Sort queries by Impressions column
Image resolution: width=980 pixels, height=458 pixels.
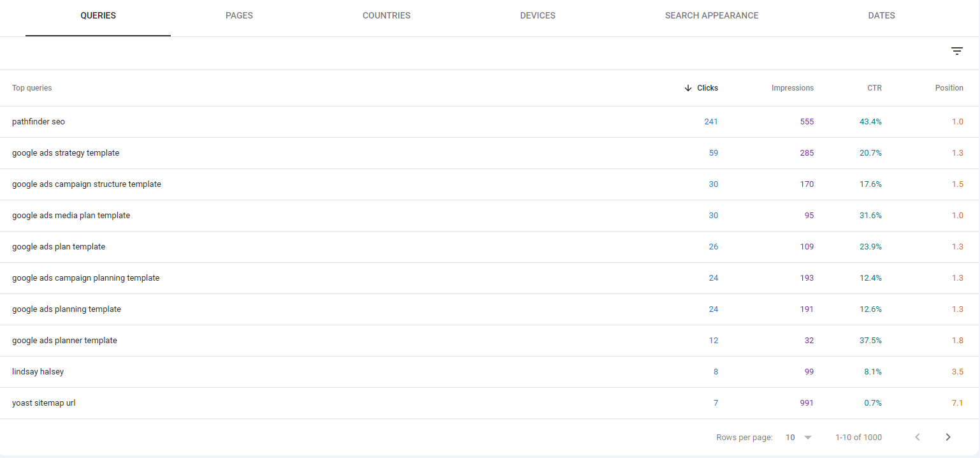(793, 88)
